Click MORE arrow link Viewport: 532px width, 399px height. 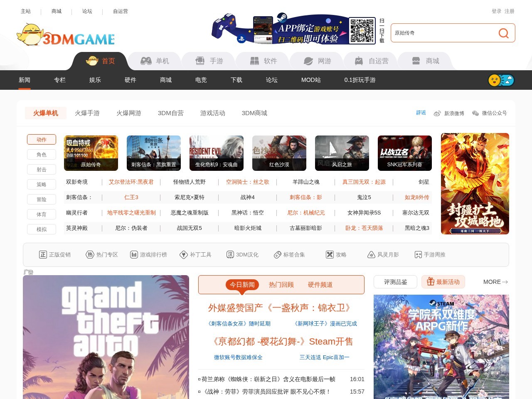click(x=495, y=282)
